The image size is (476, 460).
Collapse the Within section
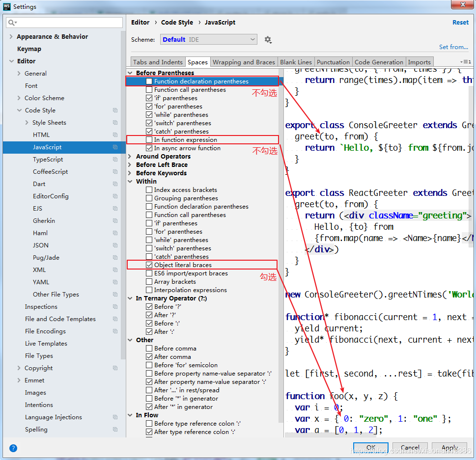(130, 182)
